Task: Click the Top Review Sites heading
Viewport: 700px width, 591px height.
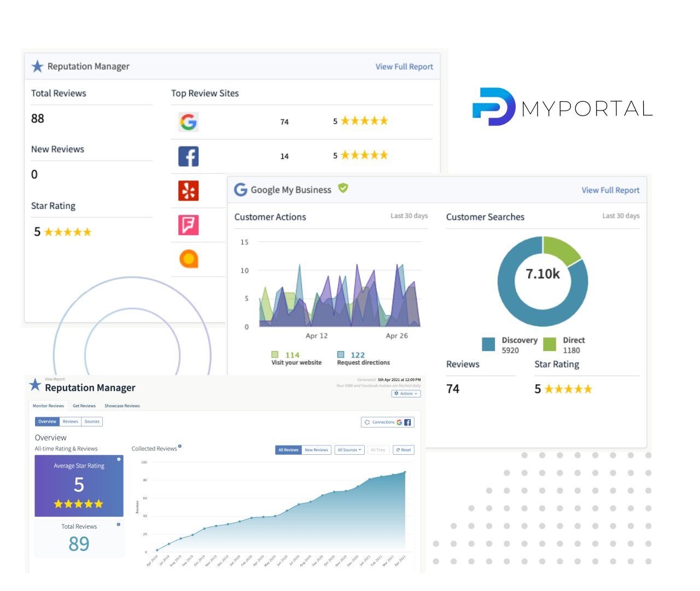Action: pyautogui.click(x=205, y=93)
